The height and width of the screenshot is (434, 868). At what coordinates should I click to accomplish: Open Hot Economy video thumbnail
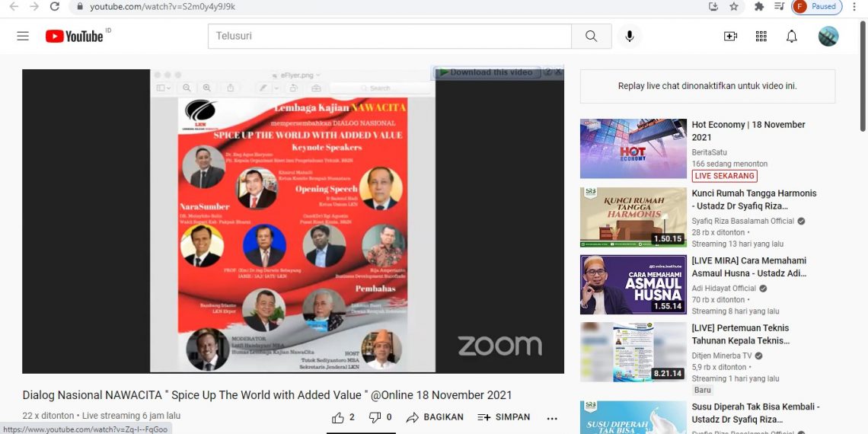633,148
